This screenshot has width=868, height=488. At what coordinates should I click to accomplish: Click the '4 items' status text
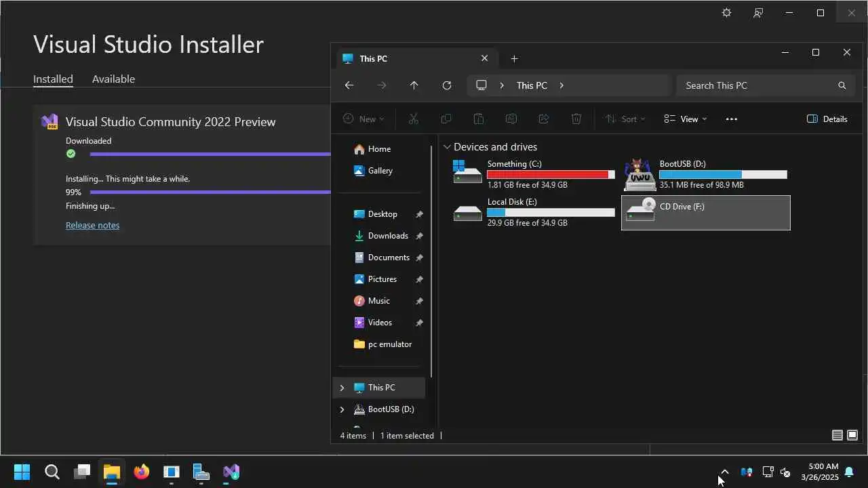pos(353,436)
